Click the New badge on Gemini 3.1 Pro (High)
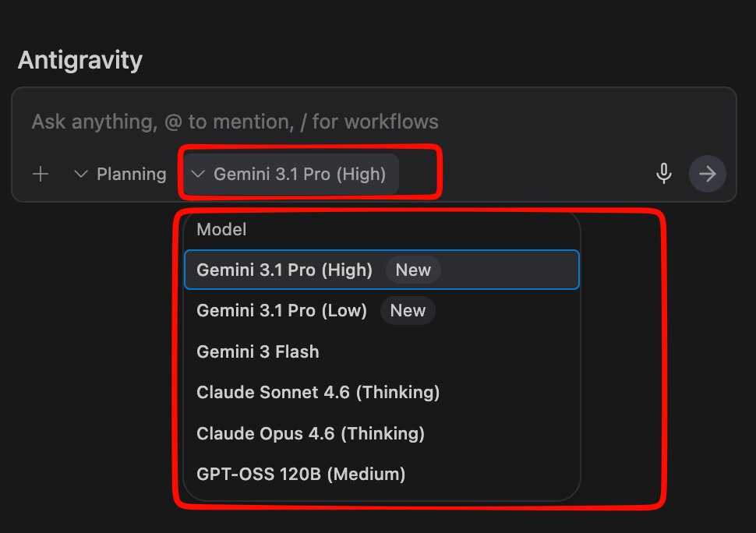Screen dimensions: 756x533 pos(413,270)
